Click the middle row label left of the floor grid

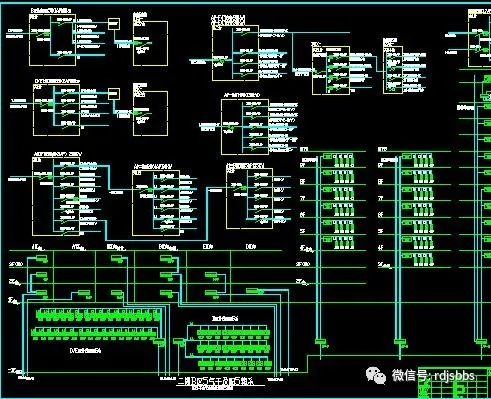(x=15, y=282)
